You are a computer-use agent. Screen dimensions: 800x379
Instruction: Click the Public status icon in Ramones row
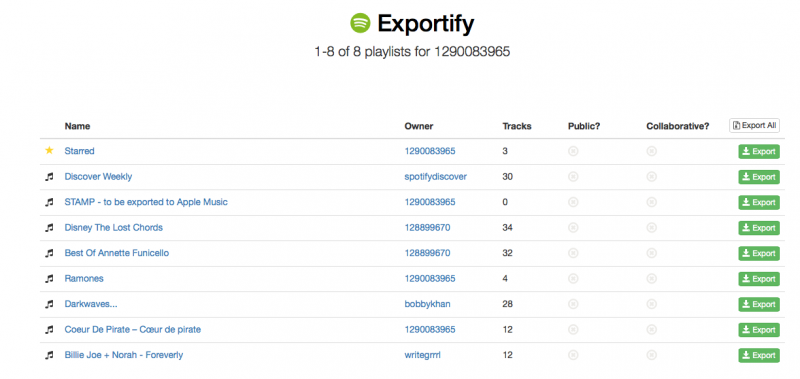[x=573, y=279]
